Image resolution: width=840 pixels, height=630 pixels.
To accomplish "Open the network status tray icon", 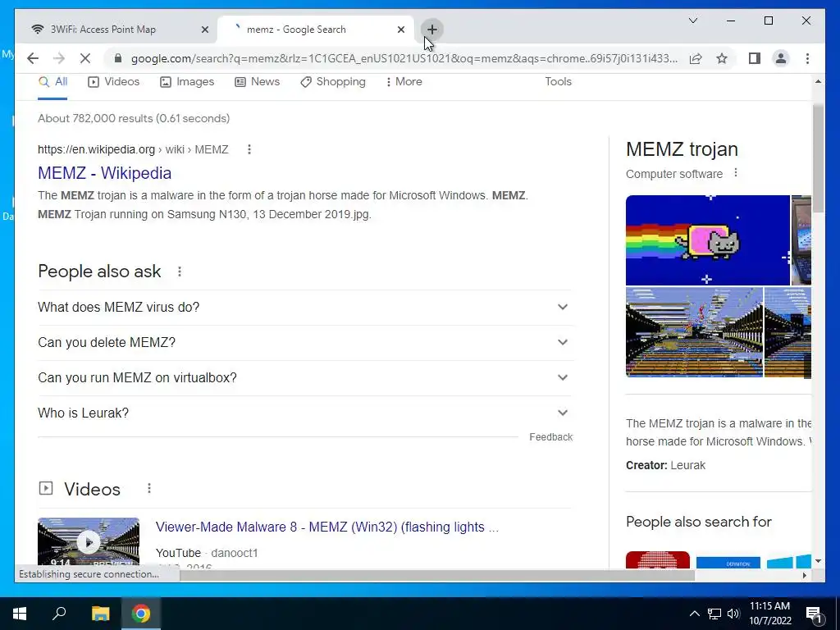I will (x=714, y=614).
